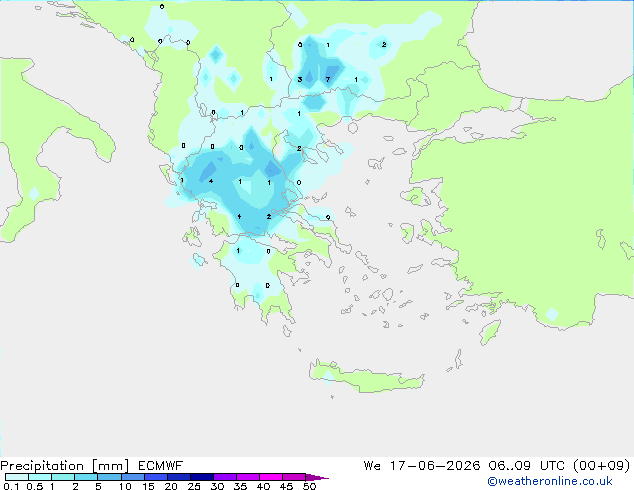Select the 30–35 mm purple legend box
The image size is (634, 490).
(x=225, y=477)
